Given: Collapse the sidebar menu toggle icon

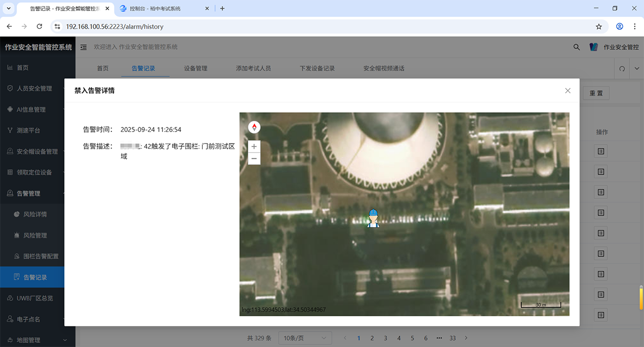Looking at the screenshot, I should click(84, 47).
